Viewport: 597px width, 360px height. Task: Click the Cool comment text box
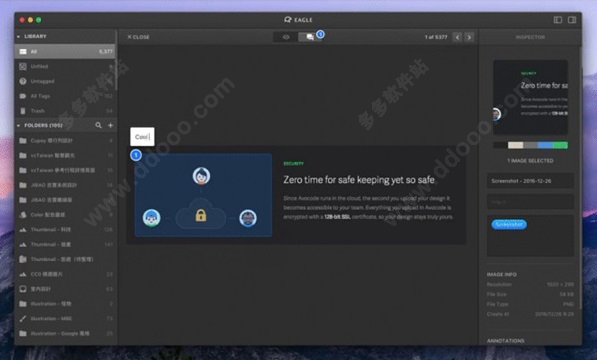pyautogui.click(x=142, y=137)
